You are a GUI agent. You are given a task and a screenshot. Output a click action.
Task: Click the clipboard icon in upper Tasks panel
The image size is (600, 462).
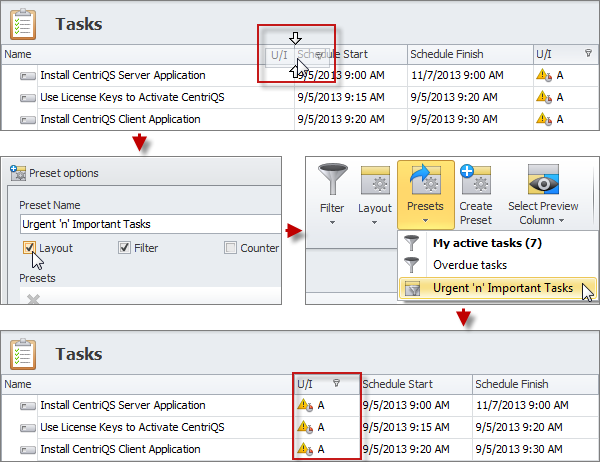point(23,24)
